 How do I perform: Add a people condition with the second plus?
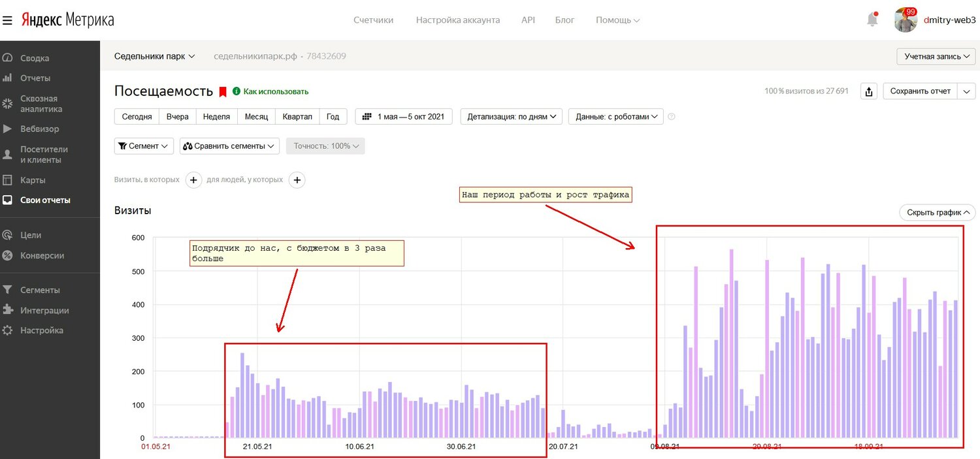coord(297,180)
